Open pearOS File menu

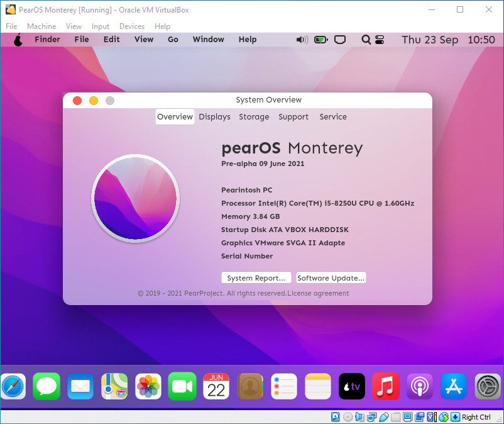(82, 40)
